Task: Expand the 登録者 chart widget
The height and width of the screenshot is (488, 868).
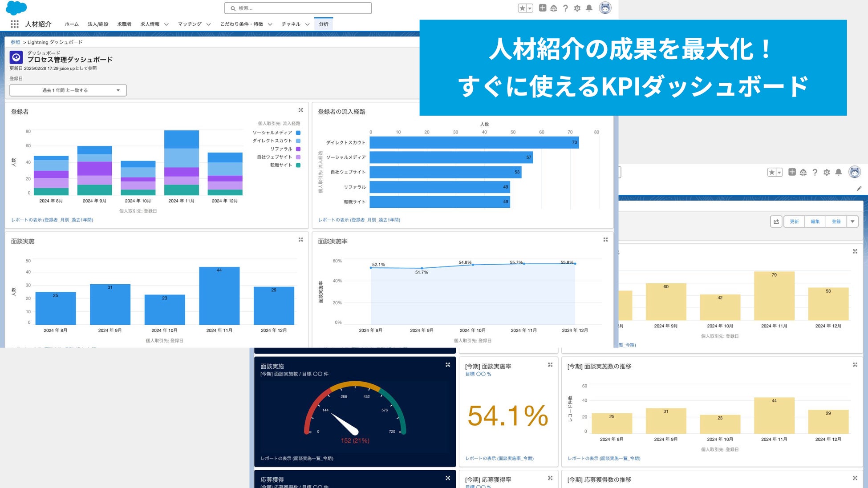Action: coord(301,110)
